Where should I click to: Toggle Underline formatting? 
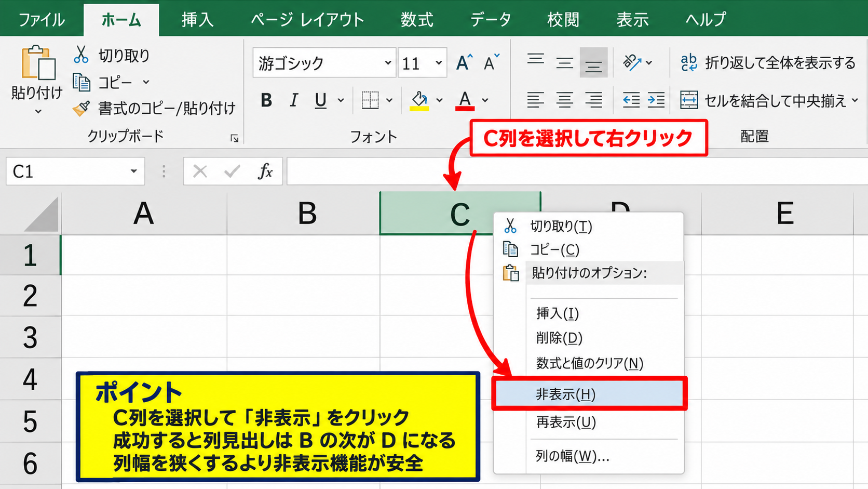(x=321, y=100)
